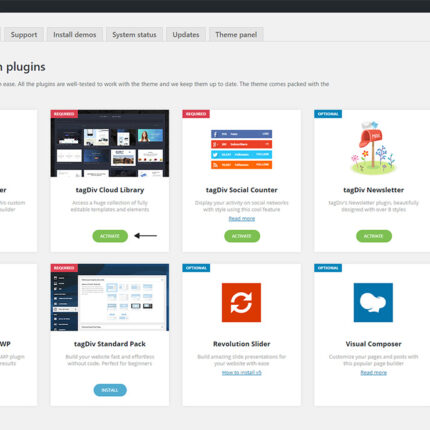The width and height of the screenshot is (430, 430).
Task: Switch to Install demos tab
Action: 75,35
